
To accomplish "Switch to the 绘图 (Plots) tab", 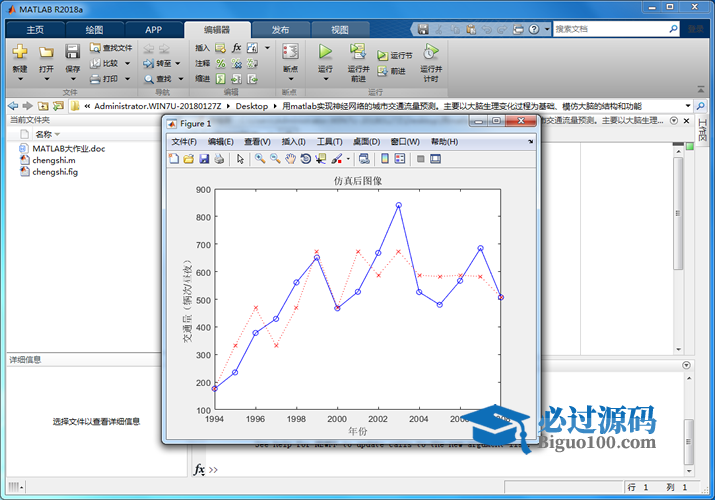I will (x=94, y=30).
